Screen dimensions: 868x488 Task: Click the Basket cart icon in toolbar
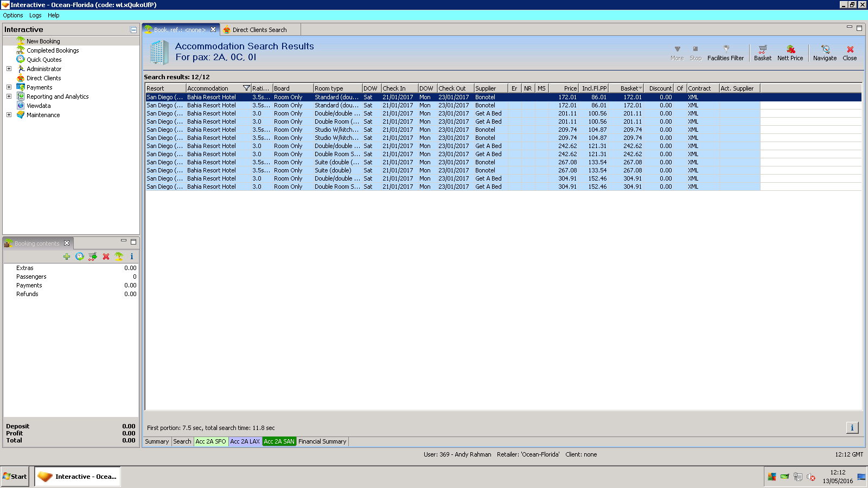(762, 50)
